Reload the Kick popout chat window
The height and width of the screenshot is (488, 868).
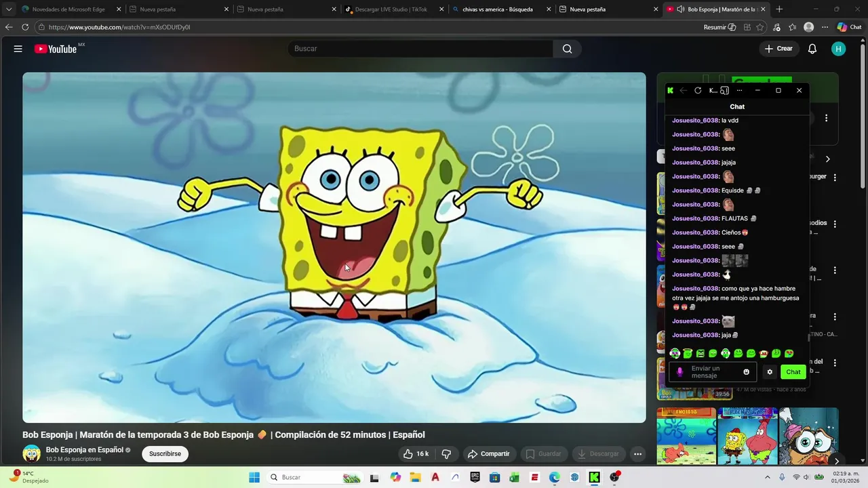(x=698, y=90)
